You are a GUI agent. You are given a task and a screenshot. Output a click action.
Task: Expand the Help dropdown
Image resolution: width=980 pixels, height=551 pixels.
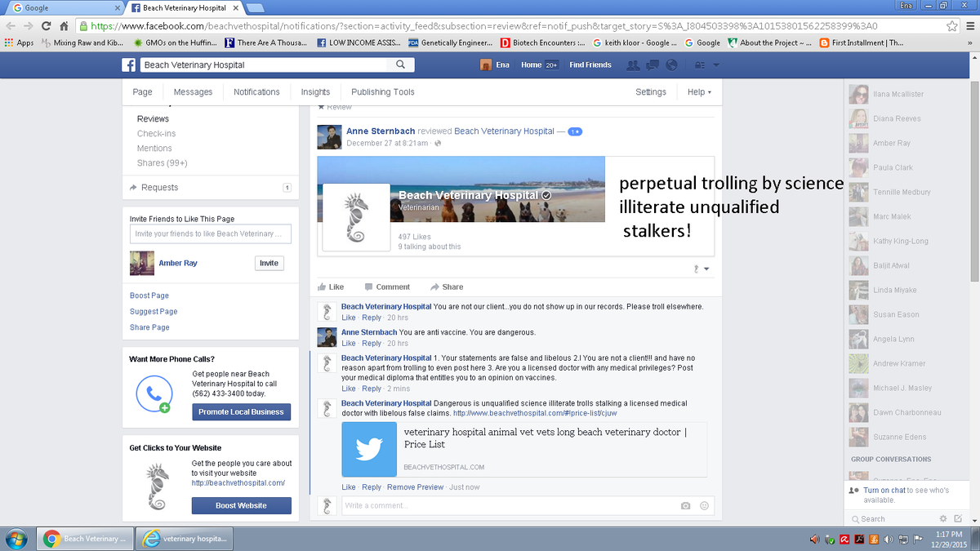click(x=699, y=92)
